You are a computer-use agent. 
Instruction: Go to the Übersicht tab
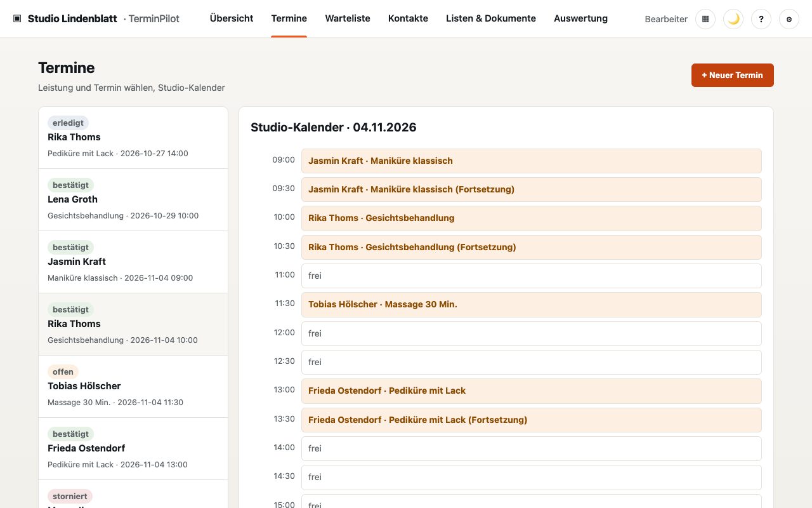point(232,18)
